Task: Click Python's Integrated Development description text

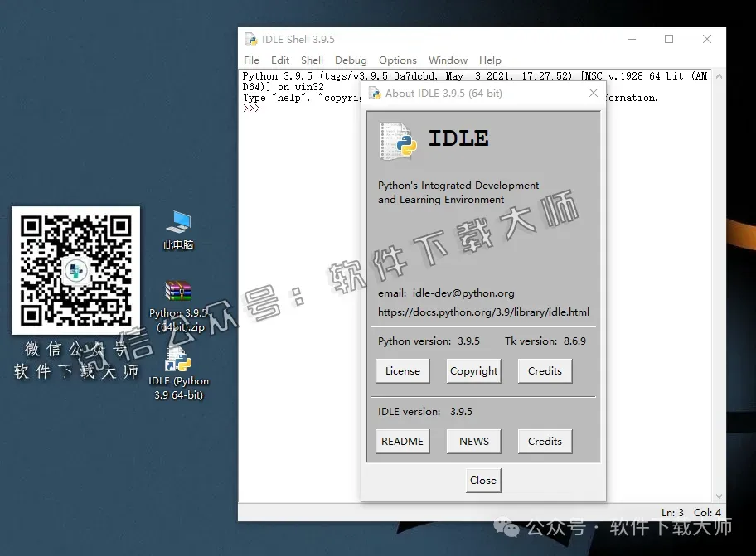Action: pos(458,192)
